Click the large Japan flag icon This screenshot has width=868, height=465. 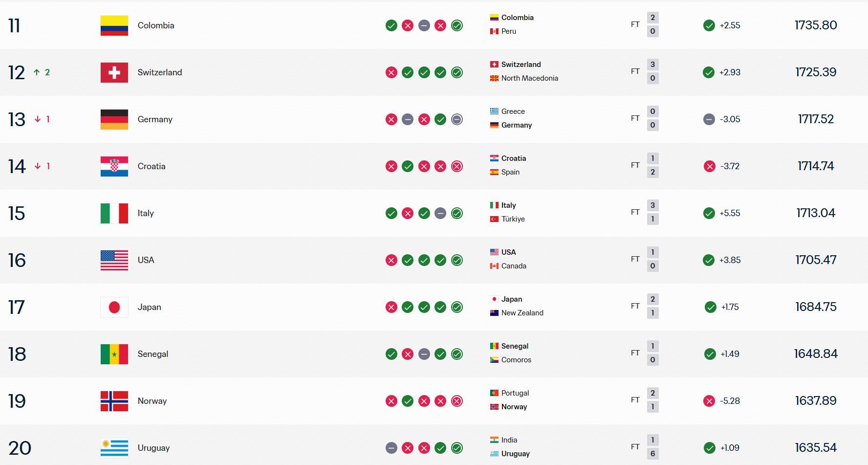click(114, 307)
